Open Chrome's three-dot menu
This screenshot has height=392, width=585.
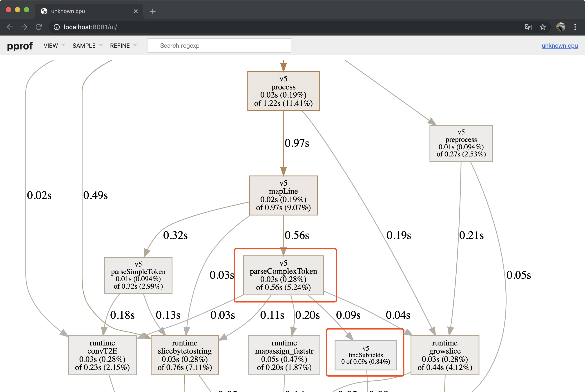tap(575, 27)
